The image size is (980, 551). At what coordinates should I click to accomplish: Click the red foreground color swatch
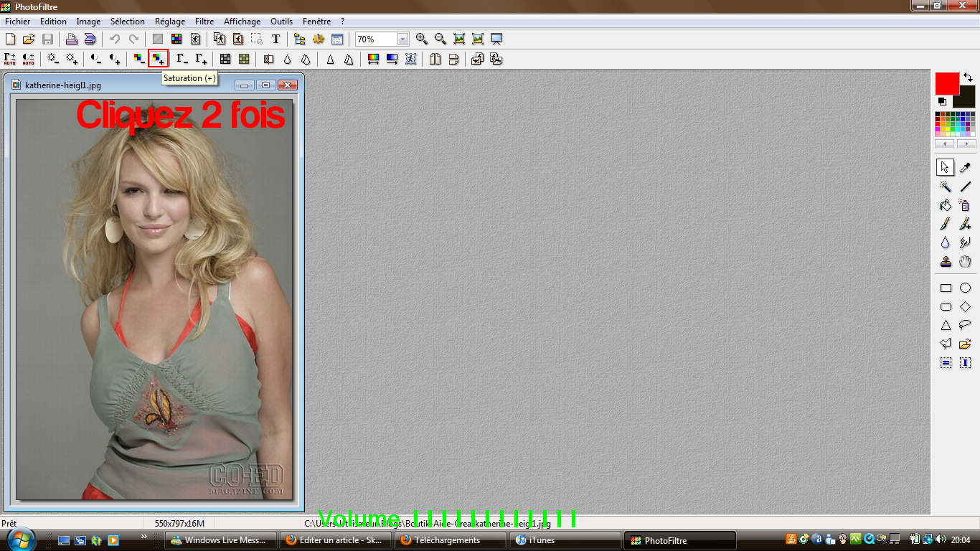[947, 83]
